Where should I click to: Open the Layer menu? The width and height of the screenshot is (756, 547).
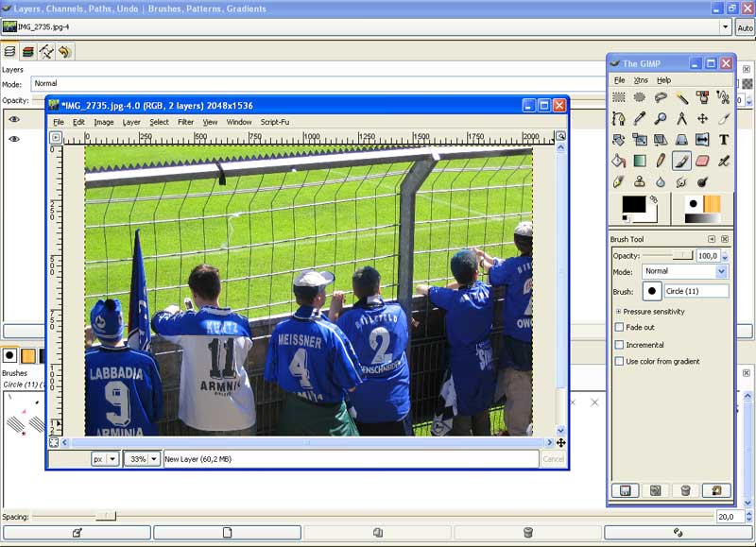coord(131,122)
